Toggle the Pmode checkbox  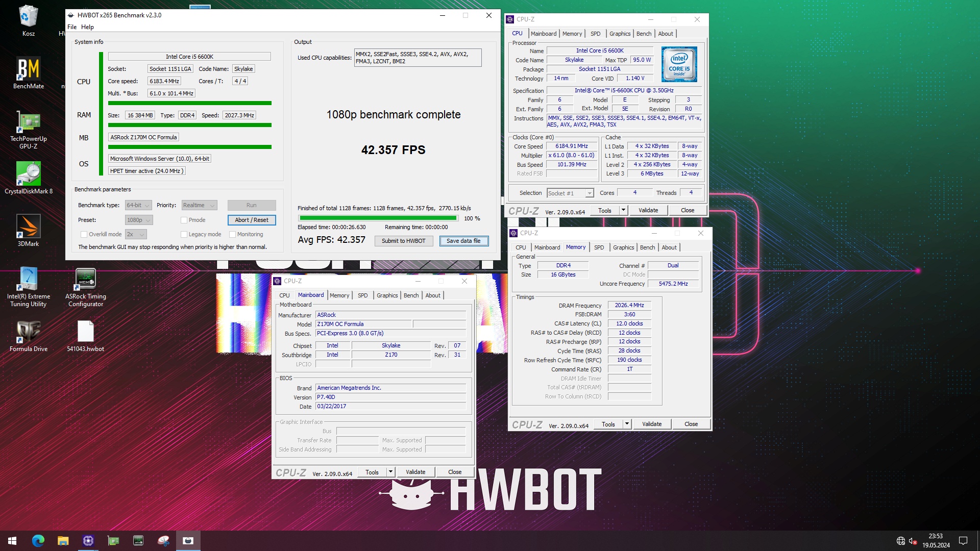click(x=184, y=220)
